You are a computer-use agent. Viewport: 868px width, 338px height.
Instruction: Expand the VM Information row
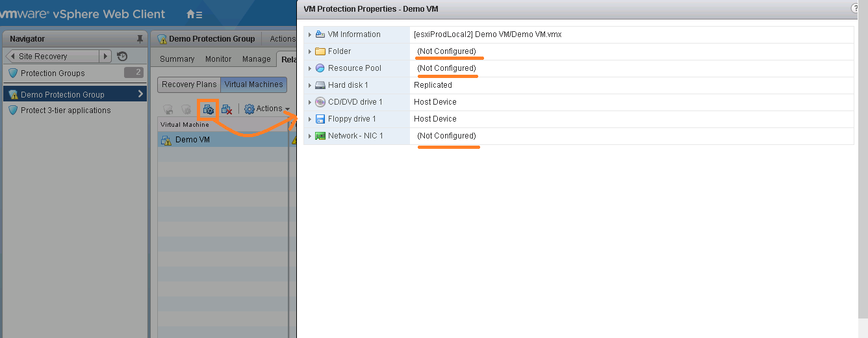tap(310, 34)
